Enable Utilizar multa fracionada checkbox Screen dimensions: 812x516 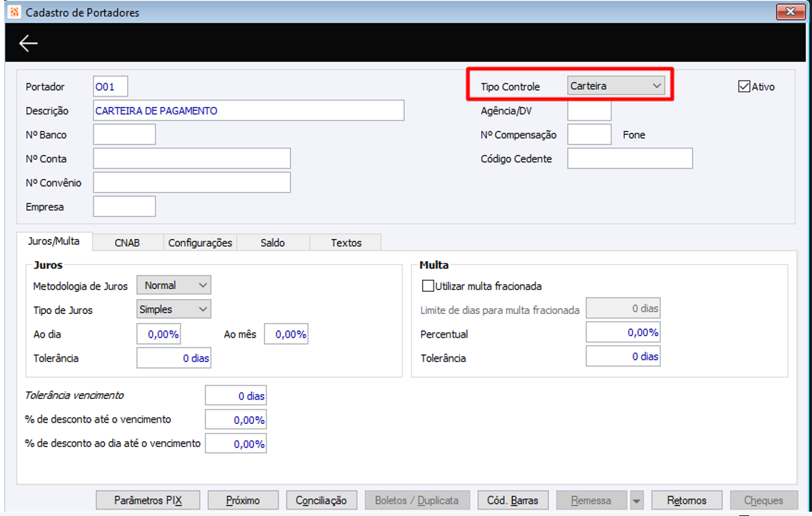tap(428, 285)
